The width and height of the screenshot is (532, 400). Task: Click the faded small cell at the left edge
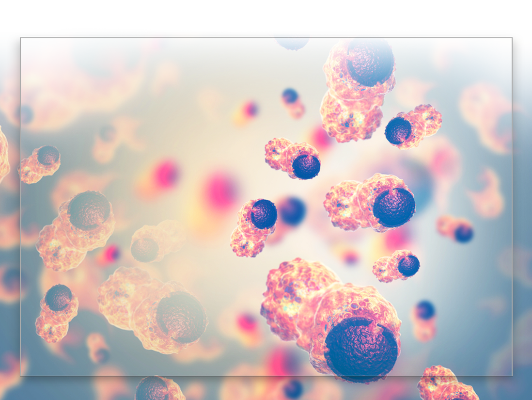click(x=40, y=163)
